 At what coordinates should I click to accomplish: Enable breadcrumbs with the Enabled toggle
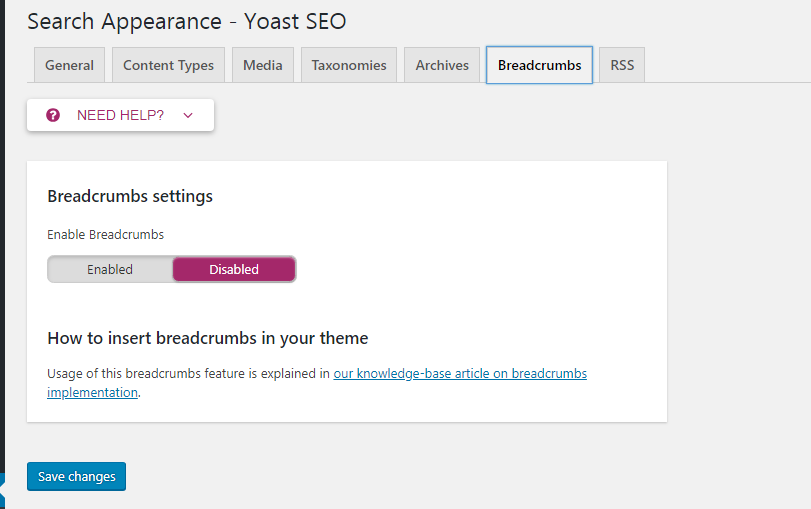point(110,269)
